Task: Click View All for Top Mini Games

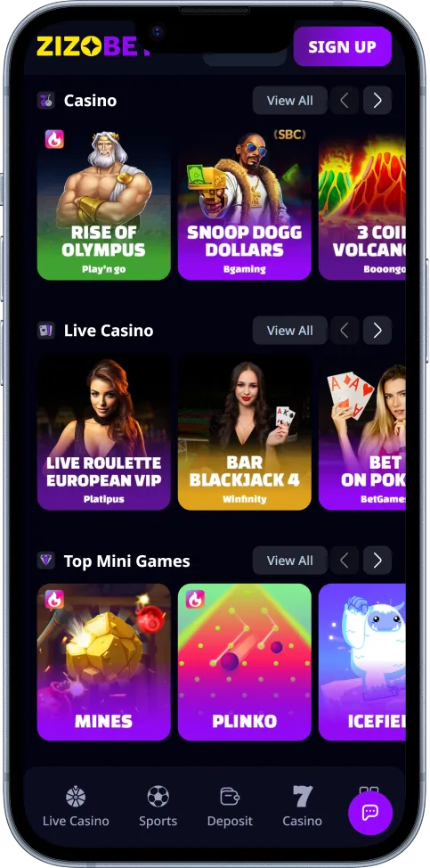Action: click(289, 561)
